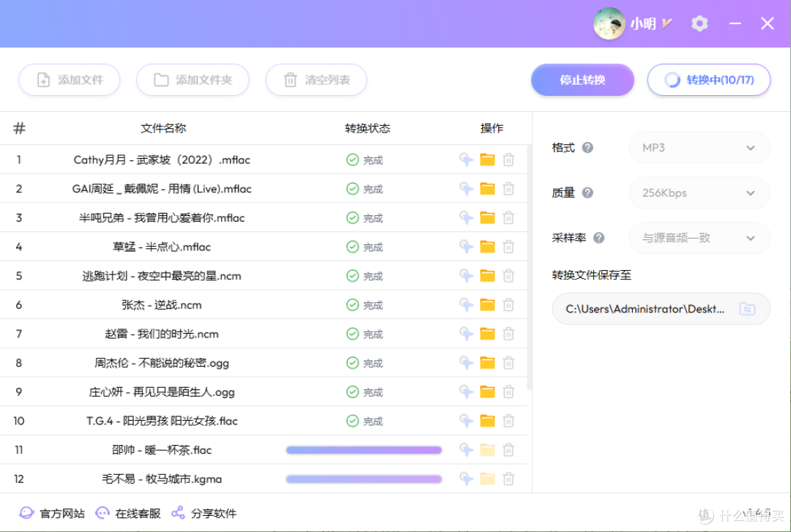Open output folder for 庄心妍 再见只是陌生人 row
The width and height of the screenshot is (791, 532).
[487, 391]
